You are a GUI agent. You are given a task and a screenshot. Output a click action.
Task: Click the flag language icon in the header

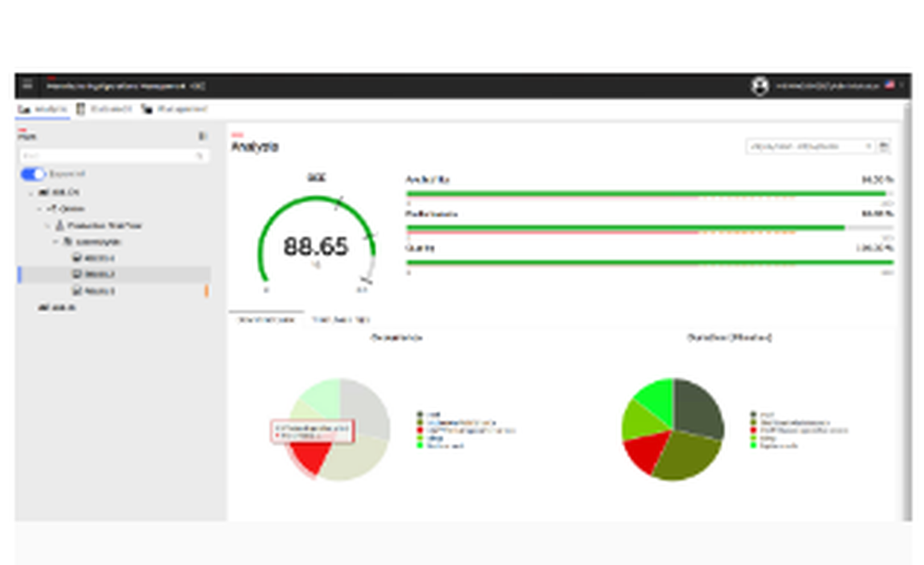pyautogui.click(x=889, y=85)
